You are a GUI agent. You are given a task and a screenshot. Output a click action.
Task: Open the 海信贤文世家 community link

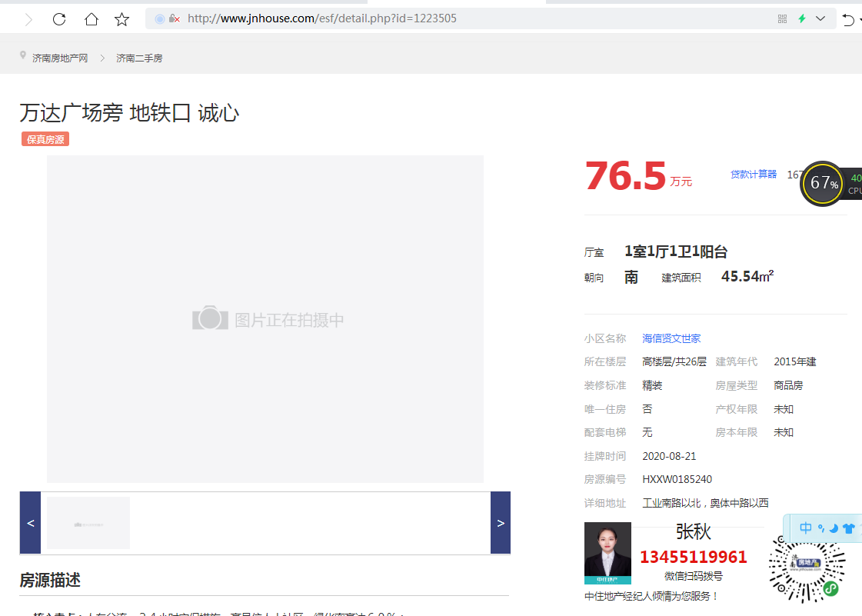point(671,338)
